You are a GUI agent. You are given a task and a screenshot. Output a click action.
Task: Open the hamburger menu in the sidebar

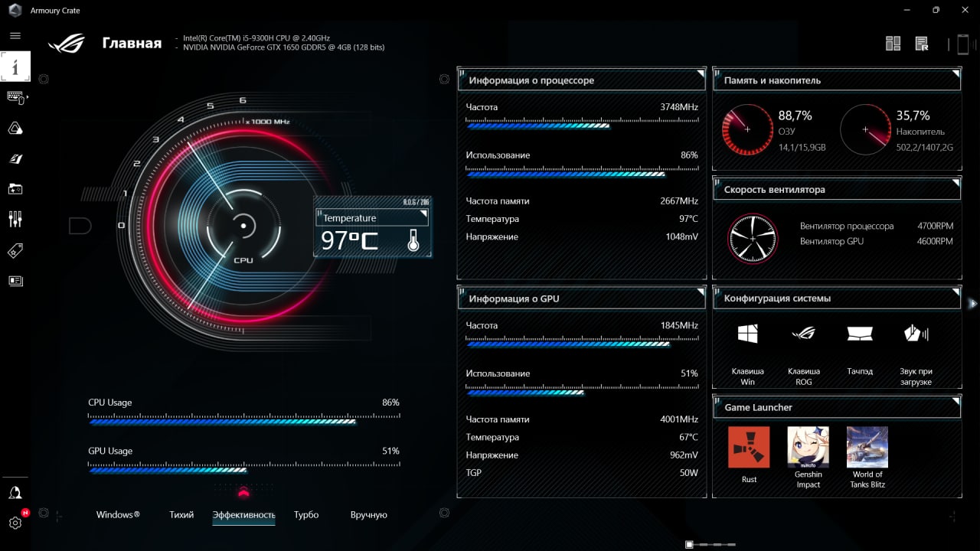15,35
